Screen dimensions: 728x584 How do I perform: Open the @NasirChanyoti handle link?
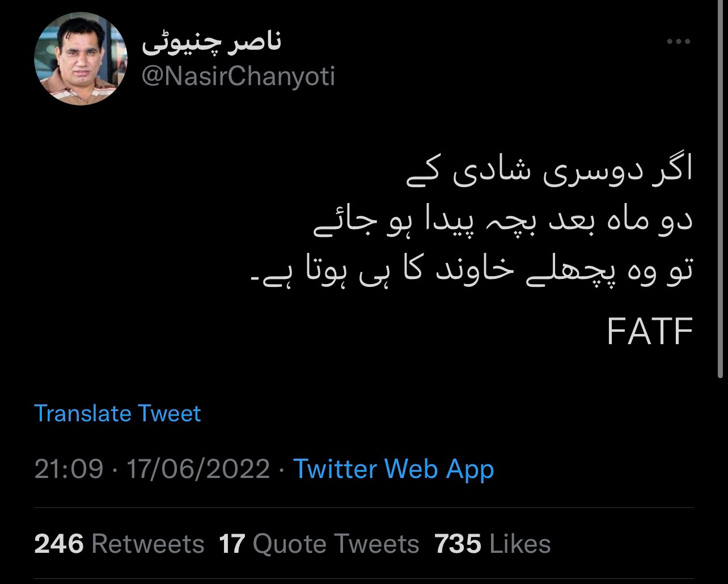pos(238,77)
